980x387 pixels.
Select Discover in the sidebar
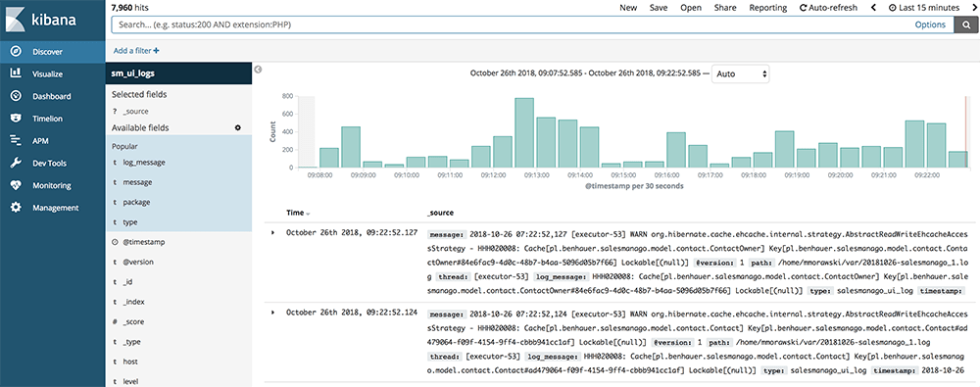[x=53, y=52]
